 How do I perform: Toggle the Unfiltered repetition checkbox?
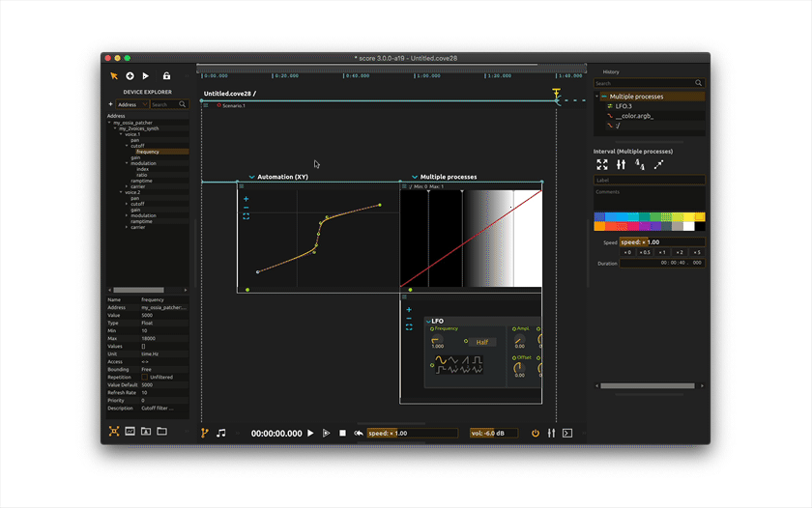144,377
